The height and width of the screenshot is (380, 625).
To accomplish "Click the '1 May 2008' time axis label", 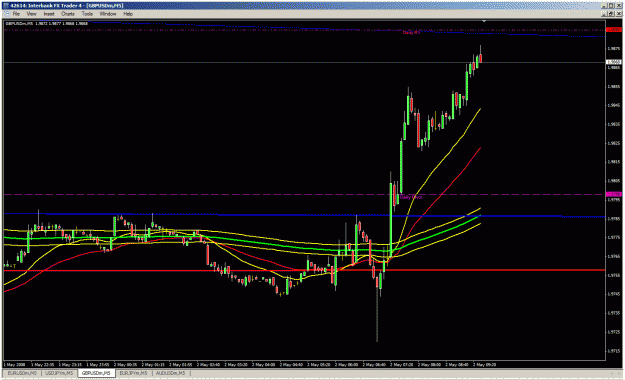I will (14, 364).
